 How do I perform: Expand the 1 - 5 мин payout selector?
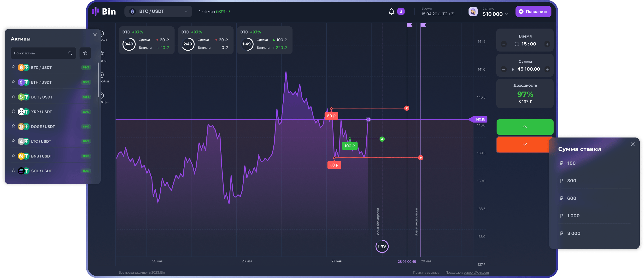pyautogui.click(x=215, y=12)
